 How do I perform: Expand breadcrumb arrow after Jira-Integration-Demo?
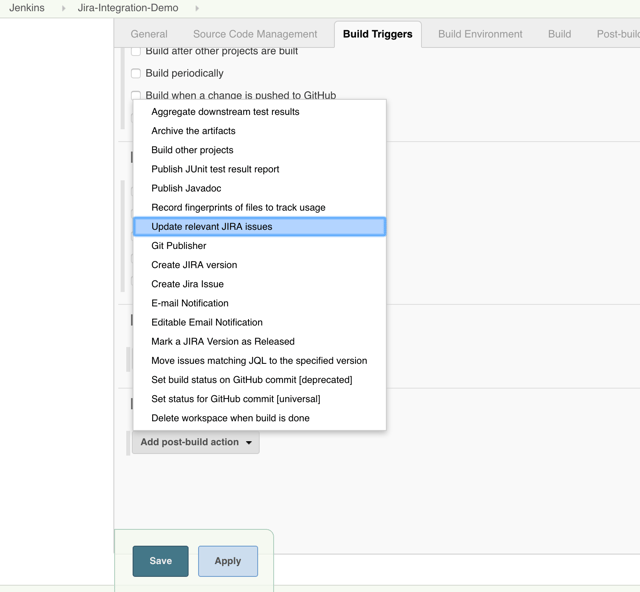click(x=197, y=8)
